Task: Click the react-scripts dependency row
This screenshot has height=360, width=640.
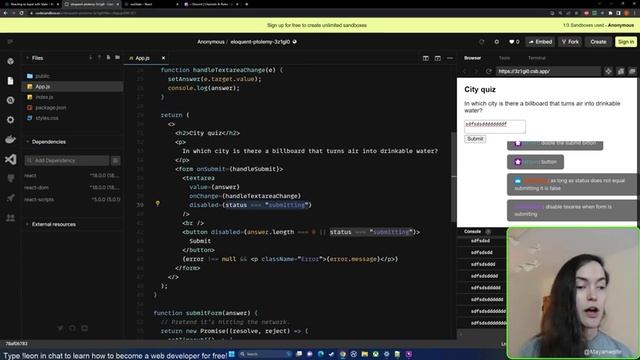Action: tap(72, 200)
